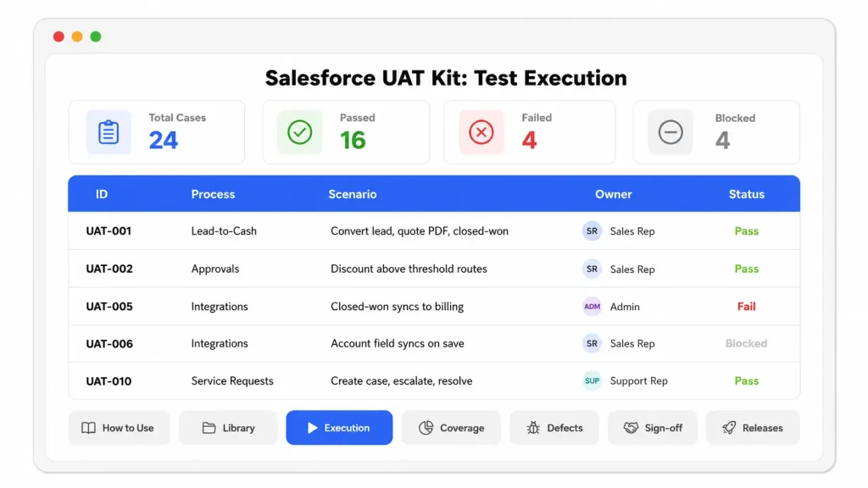Select test case UAT-001

(x=108, y=231)
